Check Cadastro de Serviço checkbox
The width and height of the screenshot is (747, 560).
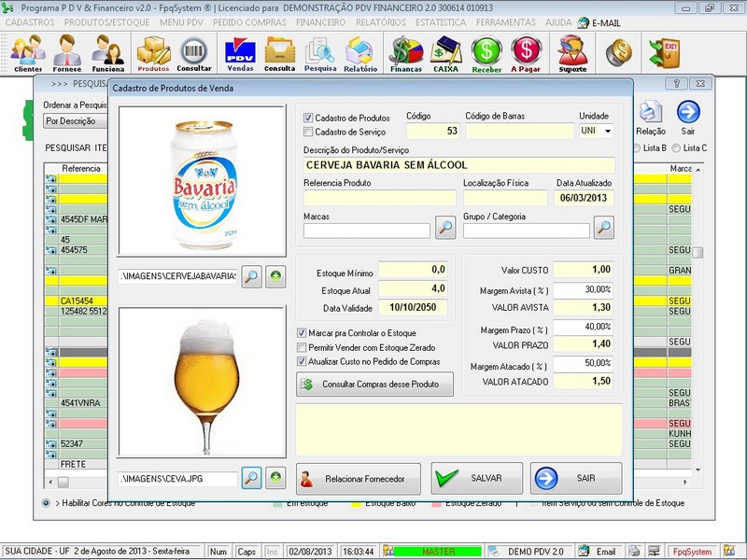click(308, 132)
